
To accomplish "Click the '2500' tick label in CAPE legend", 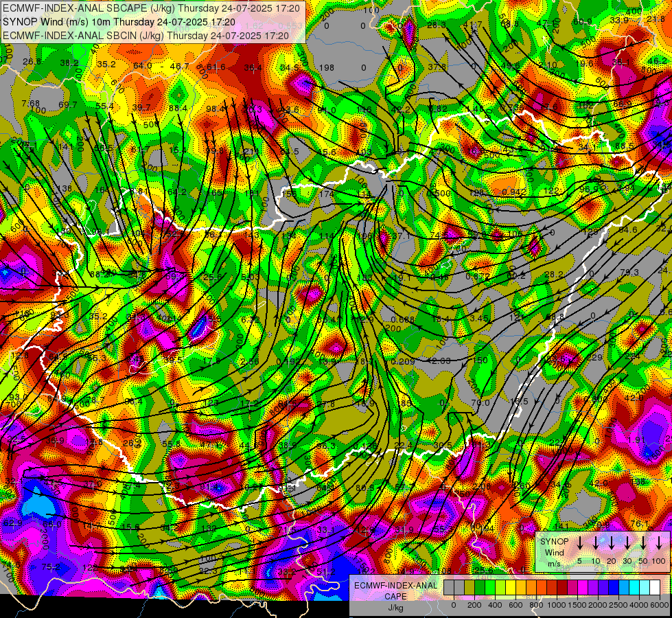I will pyautogui.click(x=618, y=605).
